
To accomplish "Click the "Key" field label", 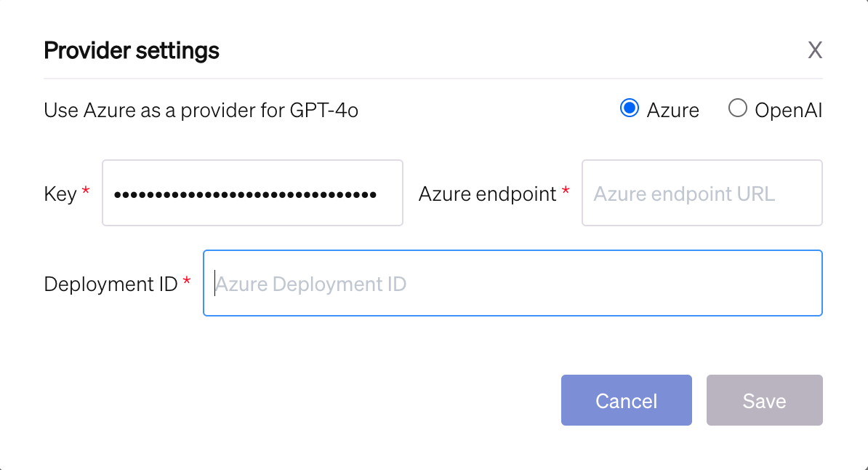I will [60, 194].
